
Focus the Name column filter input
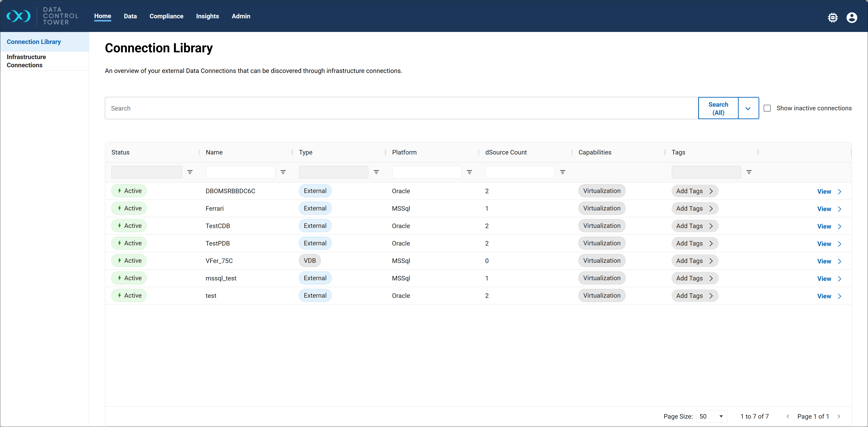(240, 172)
